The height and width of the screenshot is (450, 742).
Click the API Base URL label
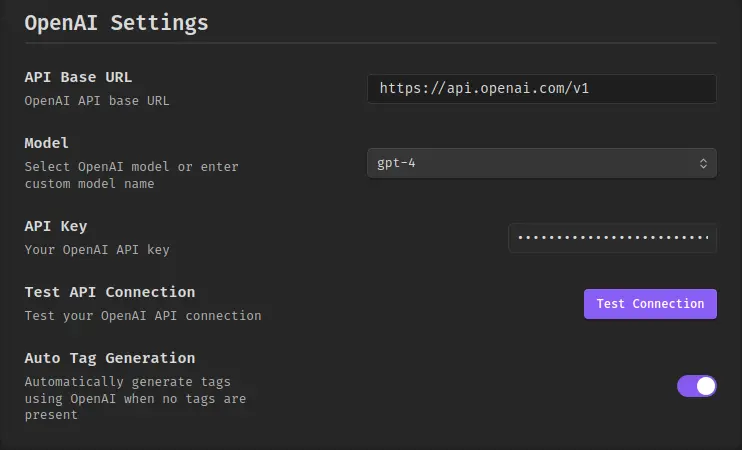point(78,77)
